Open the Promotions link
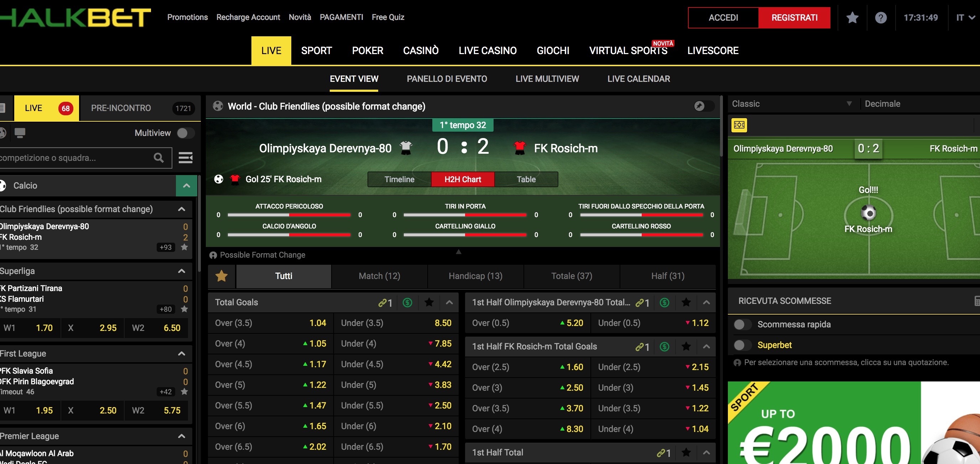This screenshot has width=980, height=464. tap(188, 17)
